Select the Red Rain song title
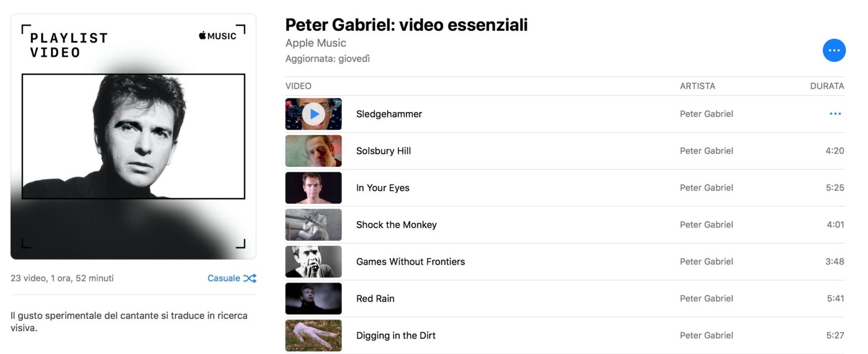The width and height of the screenshot is (868, 354). 375,298
